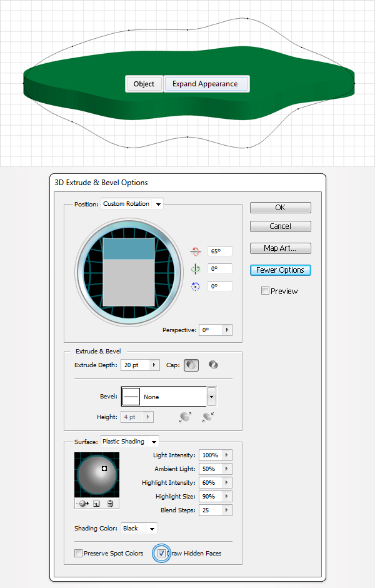Click the rotation track cube preview
This screenshot has height=588, width=375.
click(129, 273)
